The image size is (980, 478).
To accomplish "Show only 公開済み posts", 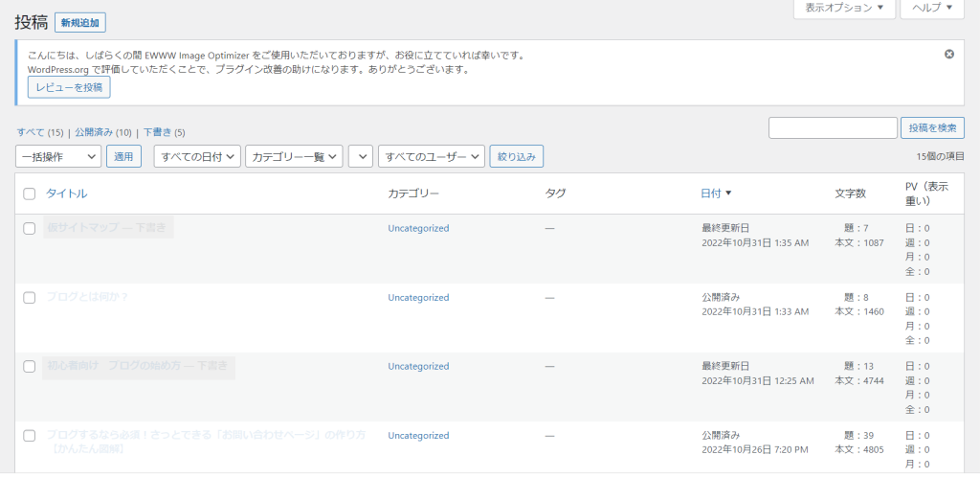I will click(x=95, y=132).
